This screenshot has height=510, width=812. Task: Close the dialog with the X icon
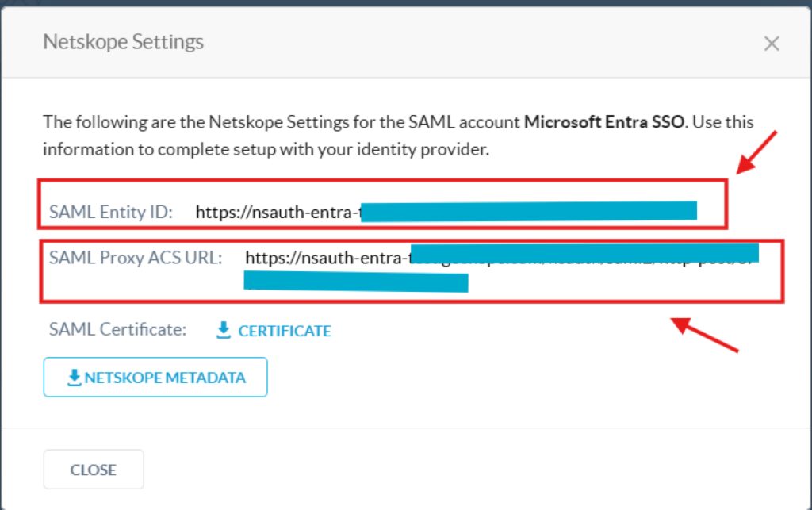pyautogui.click(x=772, y=44)
